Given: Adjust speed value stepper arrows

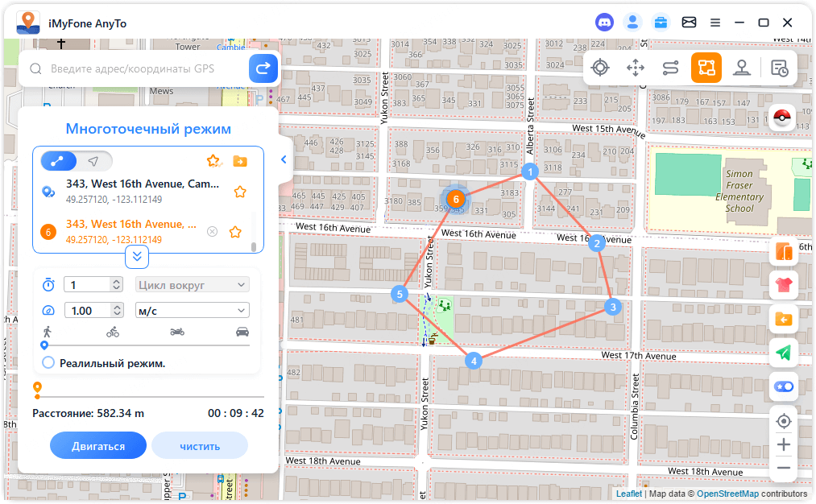Looking at the screenshot, I should click(x=117, y=311).
